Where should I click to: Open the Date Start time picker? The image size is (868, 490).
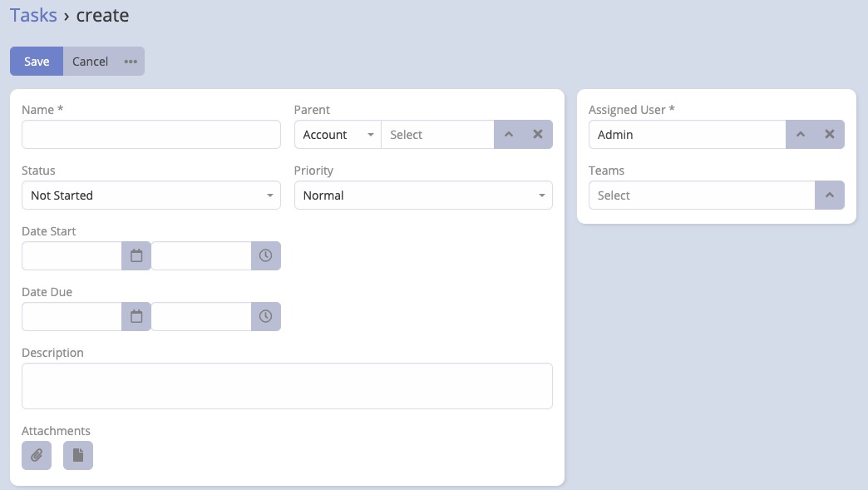point(265,255)
